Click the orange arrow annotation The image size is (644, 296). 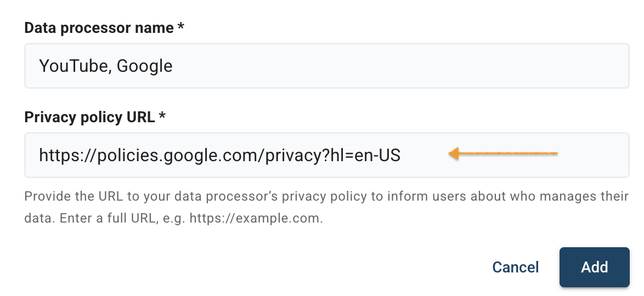tap(505, 154)
